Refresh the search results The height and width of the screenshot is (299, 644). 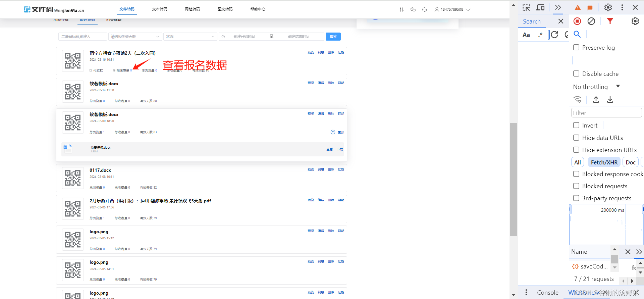[554, 35]
